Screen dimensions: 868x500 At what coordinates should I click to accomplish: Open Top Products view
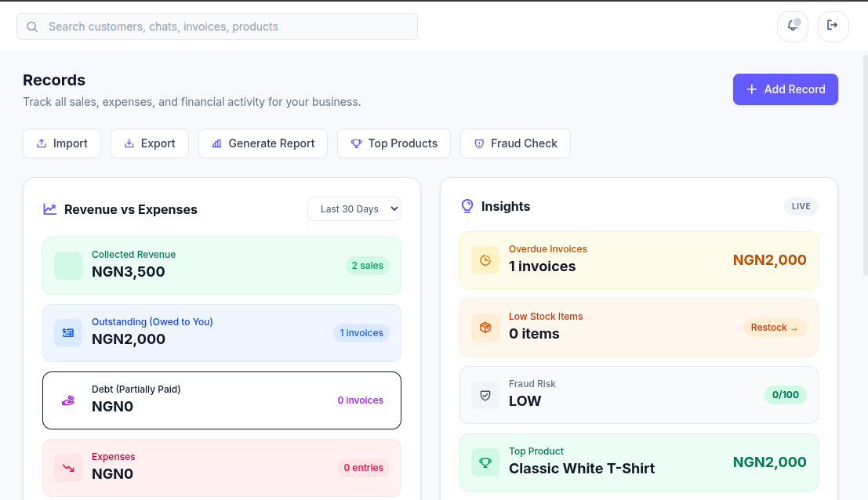(394, 143)
